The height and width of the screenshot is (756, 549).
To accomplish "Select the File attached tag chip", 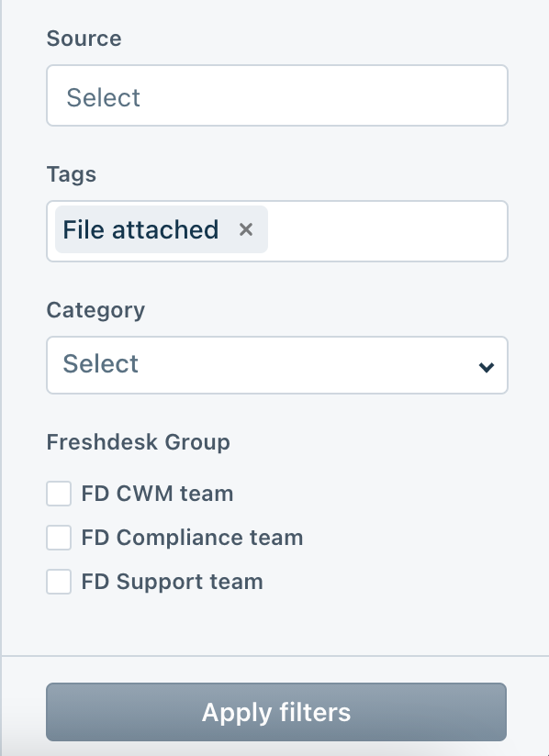I will pos(162,229).
